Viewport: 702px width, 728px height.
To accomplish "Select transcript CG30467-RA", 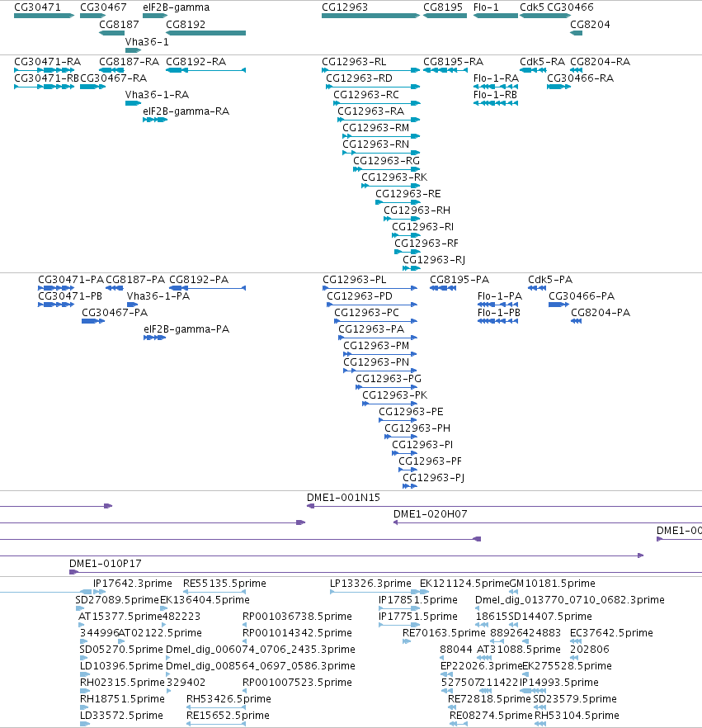I will [92, 87].
